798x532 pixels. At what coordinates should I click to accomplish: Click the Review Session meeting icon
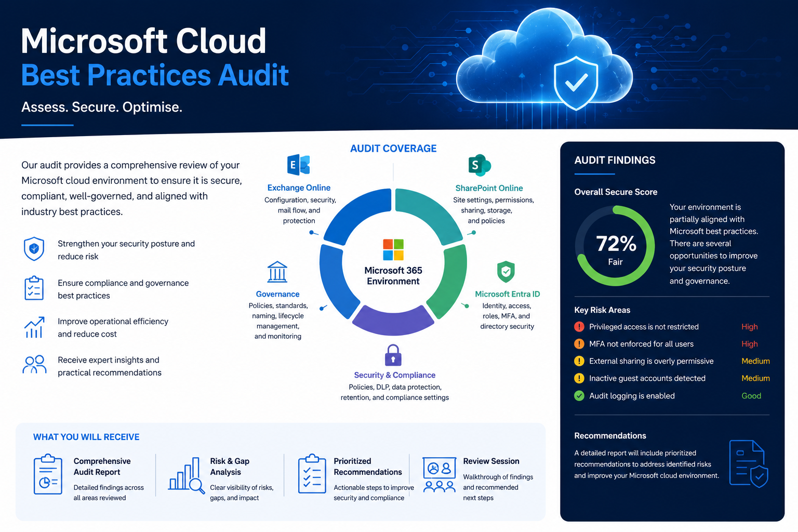pyautogui.click(x=440, y=475)
